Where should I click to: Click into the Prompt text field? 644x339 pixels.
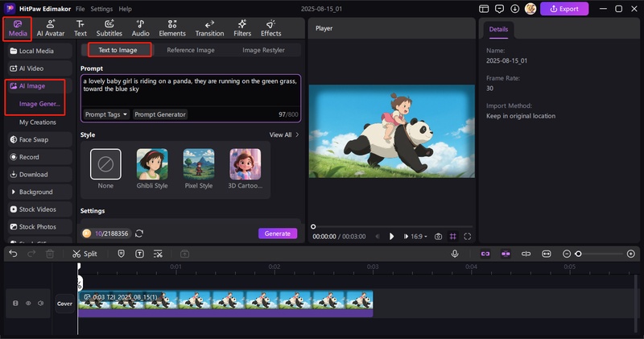coord(190,90)
